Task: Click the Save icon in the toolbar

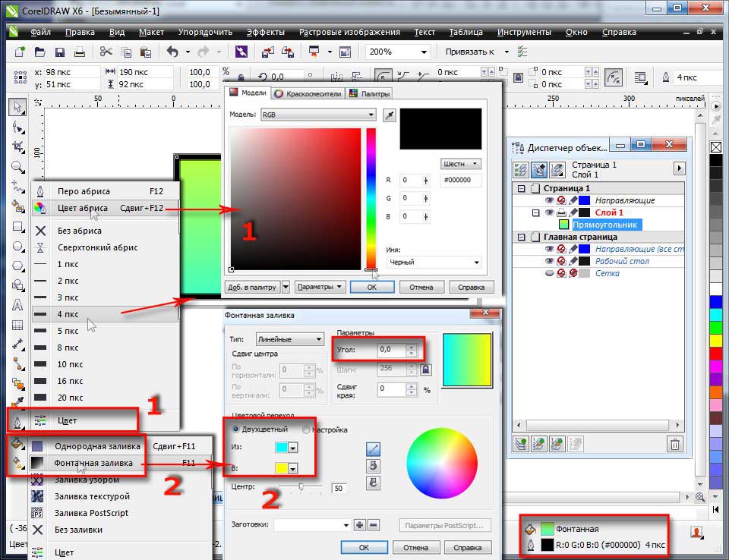Action: coord(59,52)
